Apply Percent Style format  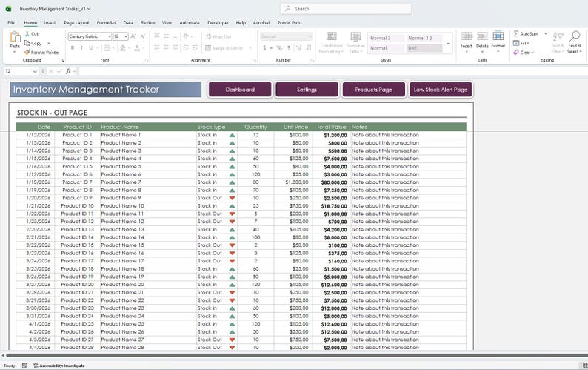[x=279, y=48]
